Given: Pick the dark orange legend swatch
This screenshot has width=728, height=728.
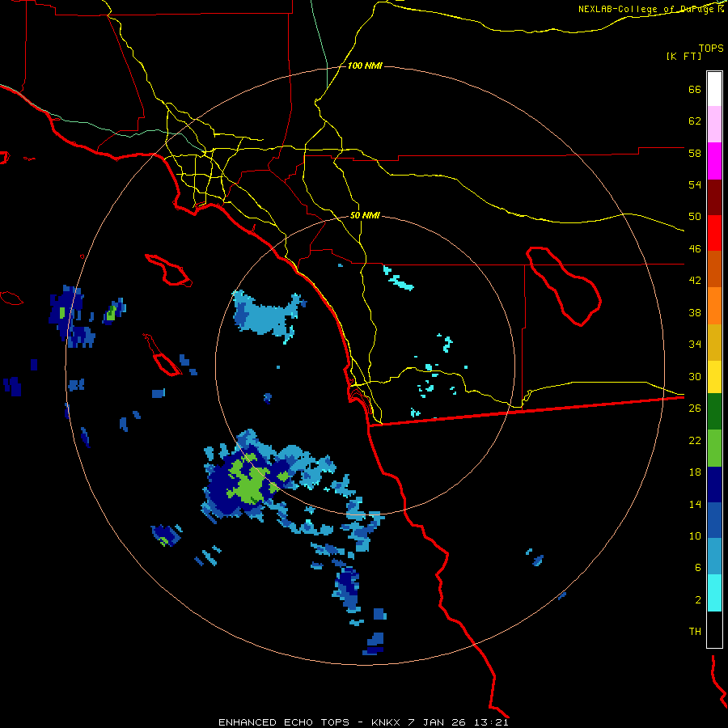Looking at the screenshot, I should pyautogui.click(x=714, y=269).
